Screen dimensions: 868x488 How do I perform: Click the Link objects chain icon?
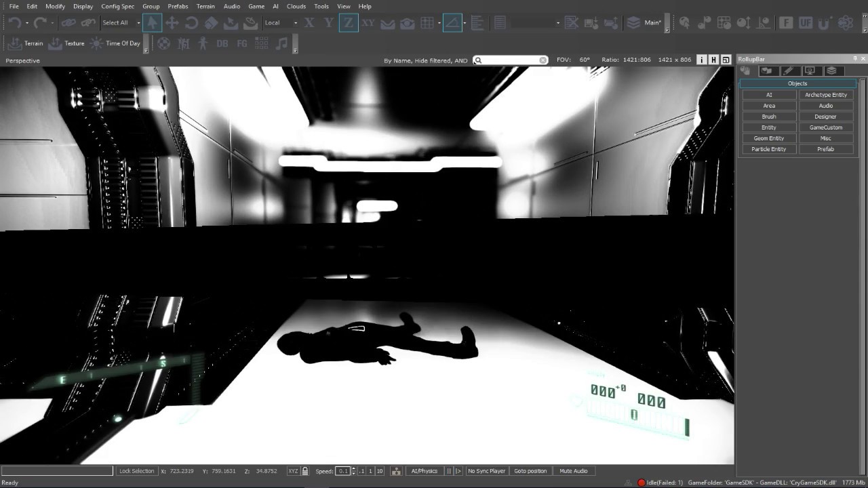pyautogui.click(x=68, y=22)
